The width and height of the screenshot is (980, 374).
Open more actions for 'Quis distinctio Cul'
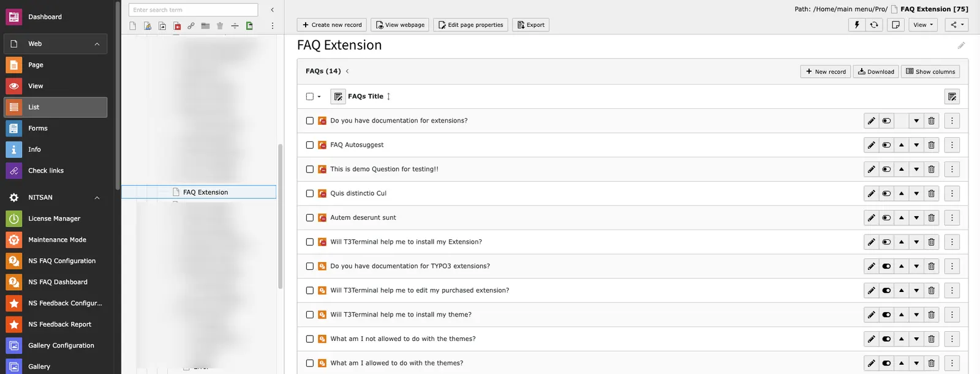(x=952, y=193)
